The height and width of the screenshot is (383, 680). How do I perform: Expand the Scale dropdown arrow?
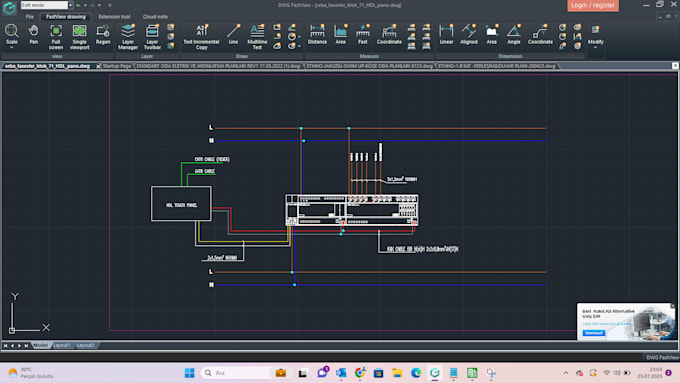pyautogui.click(x=12, y=47)
